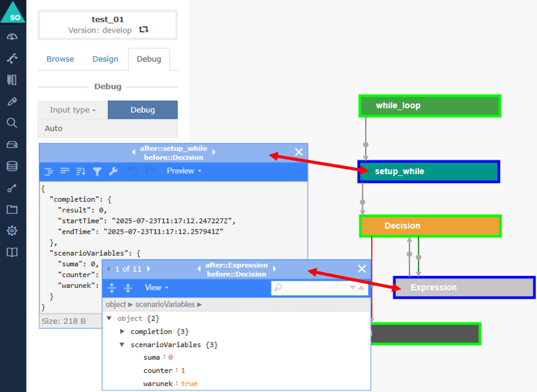Click the collapse-all icon in the variables viewer
537x392 pixels.
point(128,288)
